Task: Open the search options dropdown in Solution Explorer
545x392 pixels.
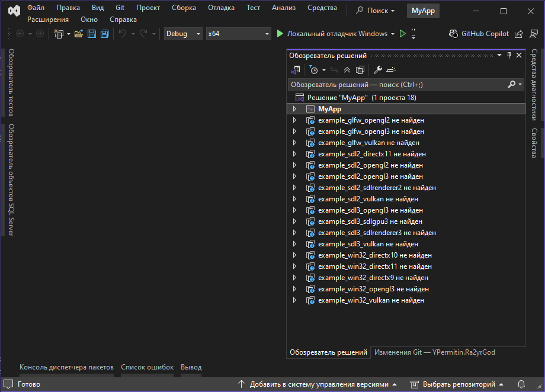Action: point(520,85)
